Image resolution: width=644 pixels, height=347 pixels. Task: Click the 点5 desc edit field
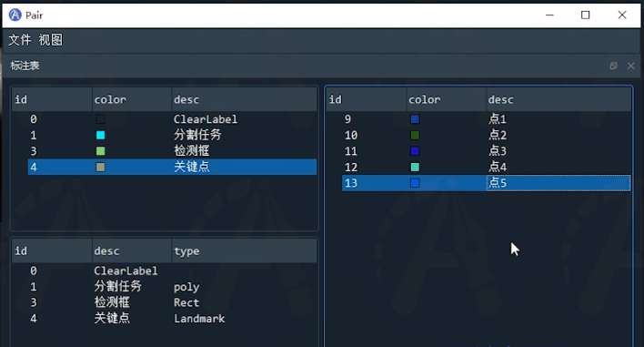[558, 183]
